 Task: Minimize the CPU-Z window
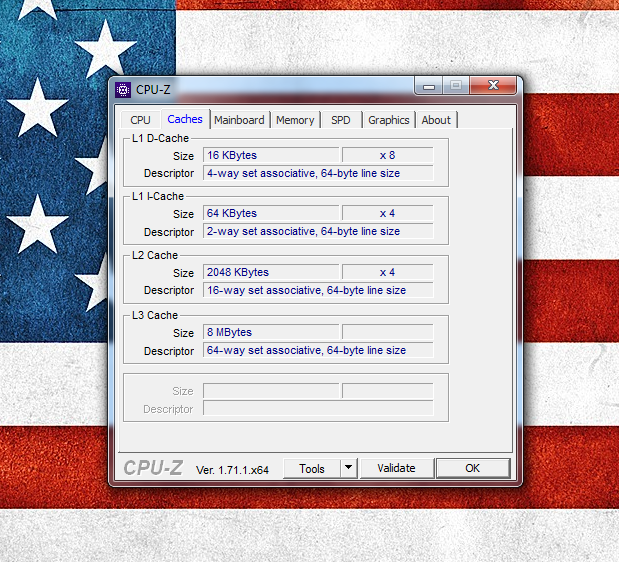point(429,86)
